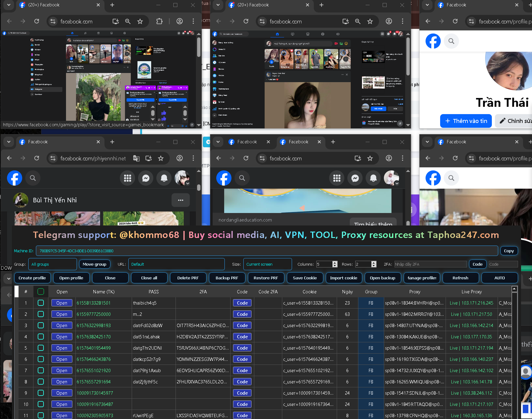
Task: Click the install app icon in the phiyennhi.net window
Action: coord(148,158)
